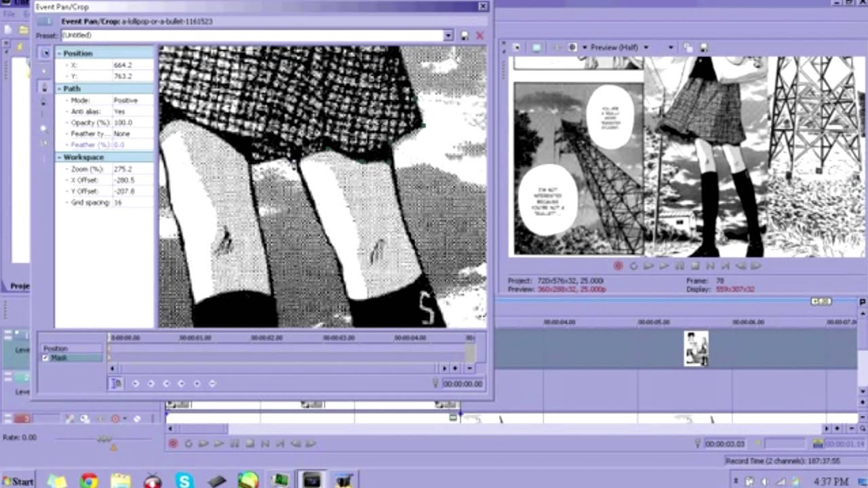Adjust the playback Rate slider
Viewport: 868px width, 488px height.
[104, 440]
